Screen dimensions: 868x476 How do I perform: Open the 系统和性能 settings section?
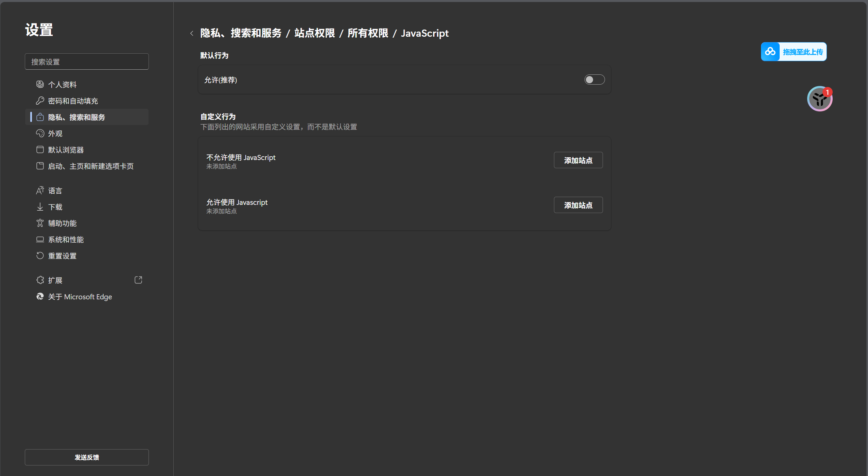click(66, 240)
